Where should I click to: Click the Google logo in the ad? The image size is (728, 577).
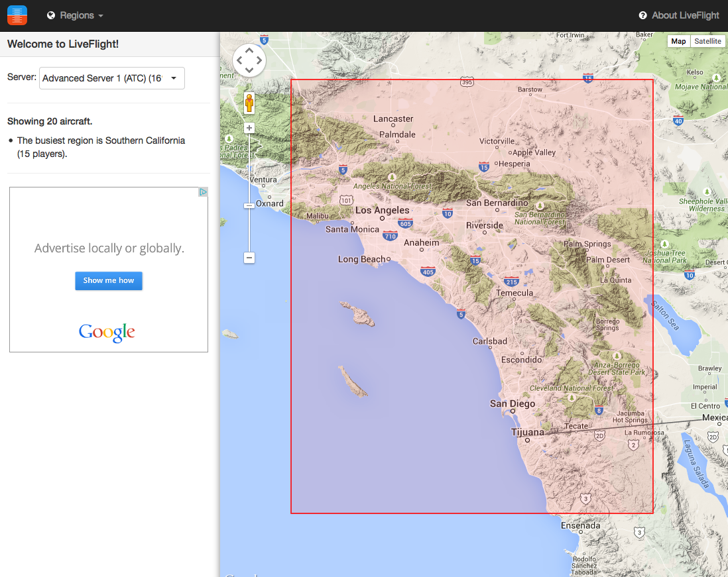tap(107, 332)
